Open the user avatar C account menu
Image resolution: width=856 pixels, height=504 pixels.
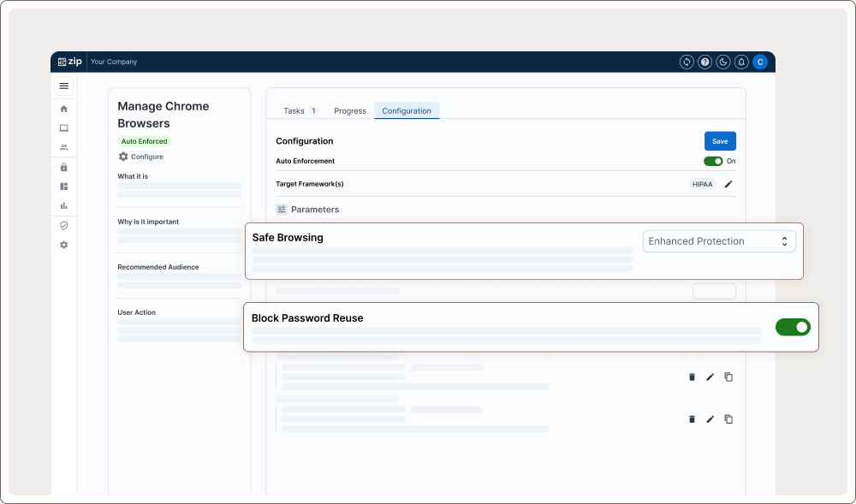[760, 62]
